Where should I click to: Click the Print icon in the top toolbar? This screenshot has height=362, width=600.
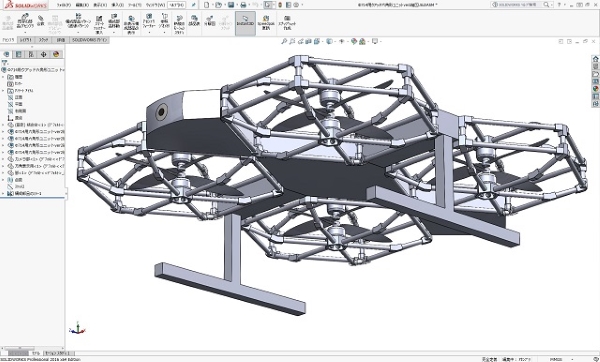click(x=243, y=5)
